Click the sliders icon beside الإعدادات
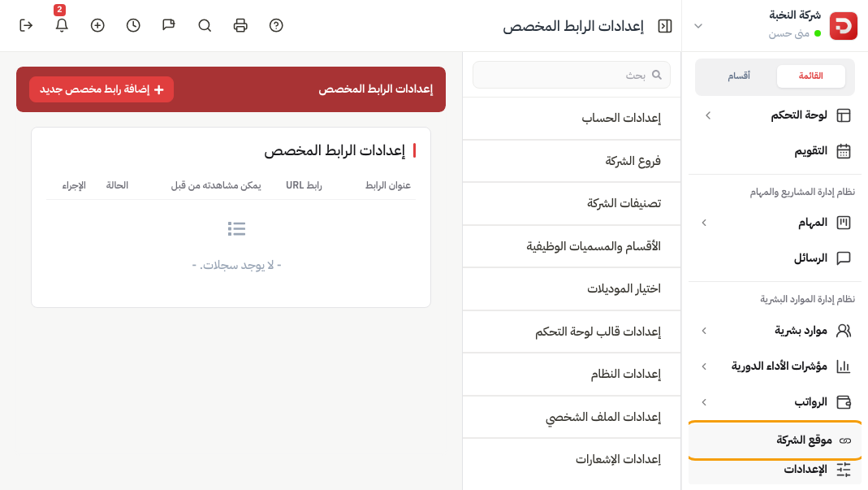 (843, 470)
